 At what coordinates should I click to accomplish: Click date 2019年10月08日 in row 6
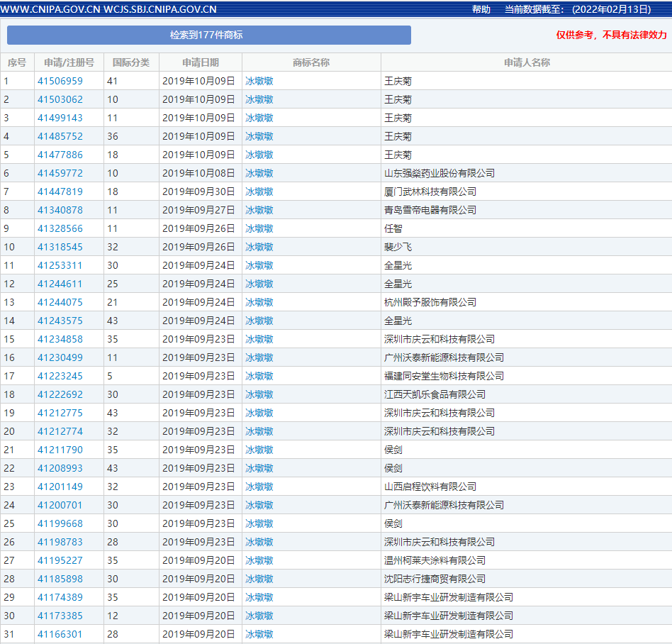[198, 173]
